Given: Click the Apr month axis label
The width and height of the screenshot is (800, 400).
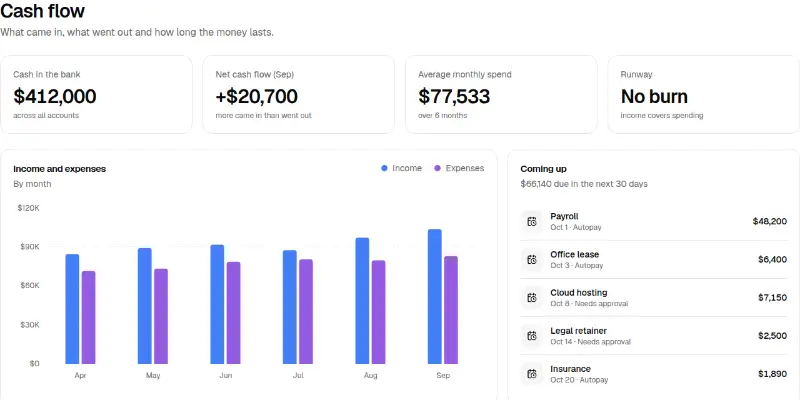Looking at the screenshot, I should 81,376.
